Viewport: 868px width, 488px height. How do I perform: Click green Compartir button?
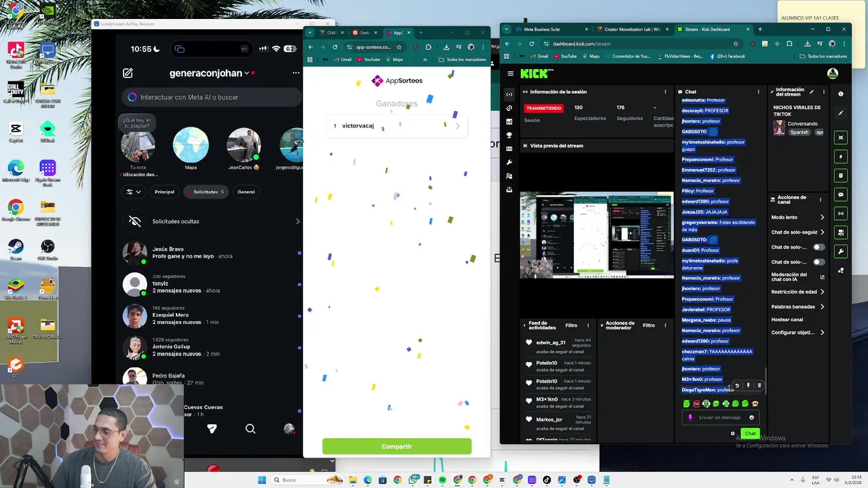pos(397,447)
